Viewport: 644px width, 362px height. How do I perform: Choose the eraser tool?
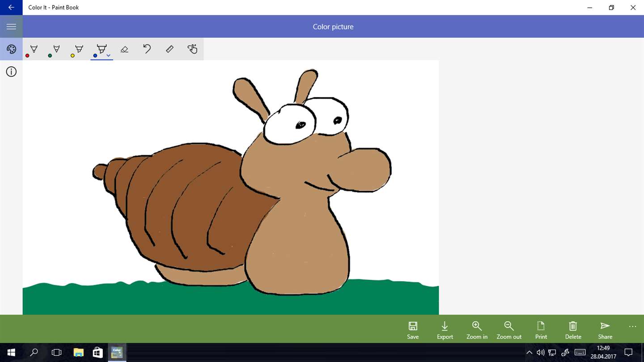(124, 49)
